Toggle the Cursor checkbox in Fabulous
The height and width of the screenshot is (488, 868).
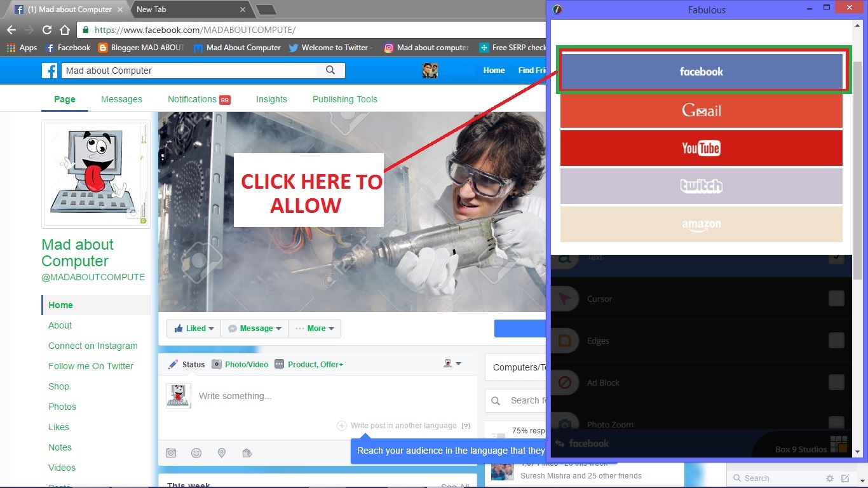[x=836, y=299]
